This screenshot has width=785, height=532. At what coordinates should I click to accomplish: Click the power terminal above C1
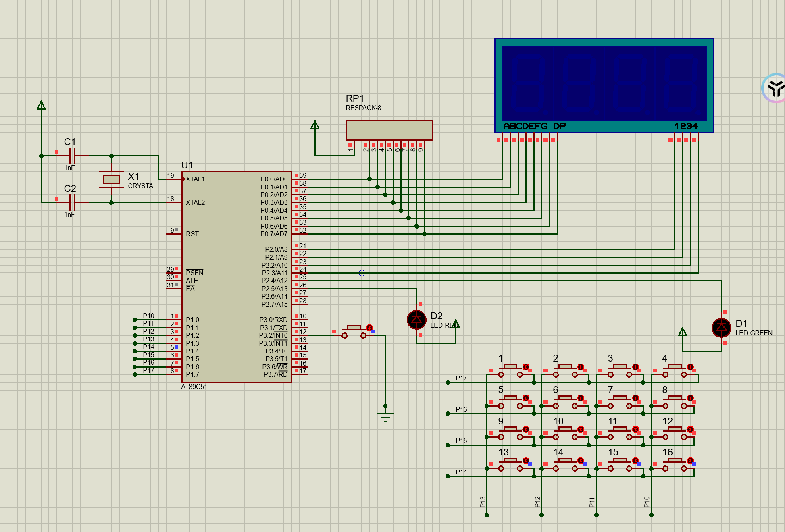pyautogui.click(x=41, y=106)
